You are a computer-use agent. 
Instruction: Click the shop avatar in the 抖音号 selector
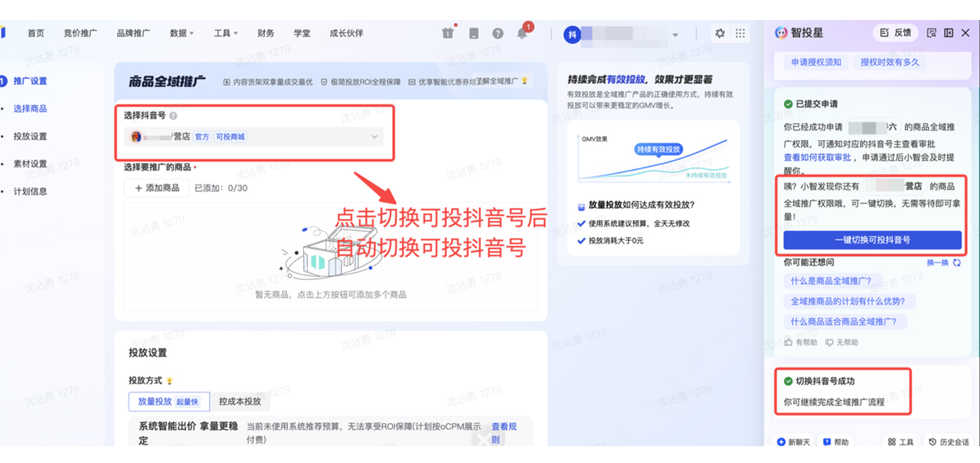pos(136,137)
